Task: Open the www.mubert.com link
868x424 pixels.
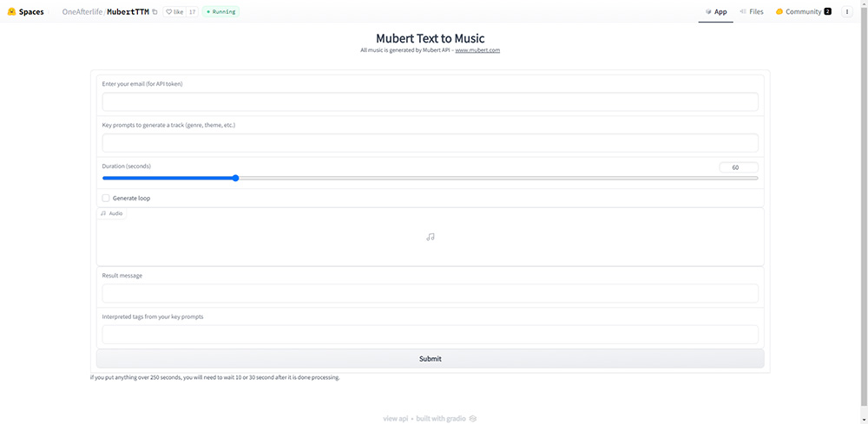Action: 477,50
